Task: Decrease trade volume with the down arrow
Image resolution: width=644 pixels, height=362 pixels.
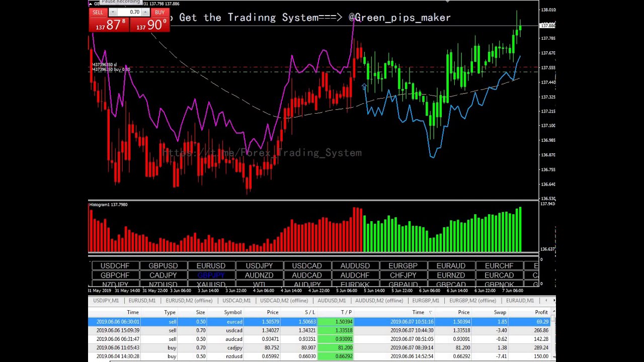Action: 113,12
